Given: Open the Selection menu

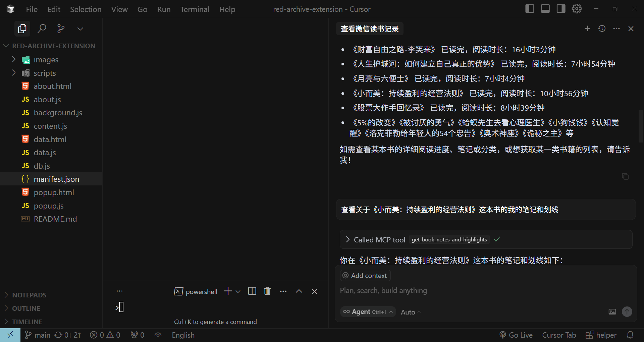Looking at the screenshot, I should [86, 9].
